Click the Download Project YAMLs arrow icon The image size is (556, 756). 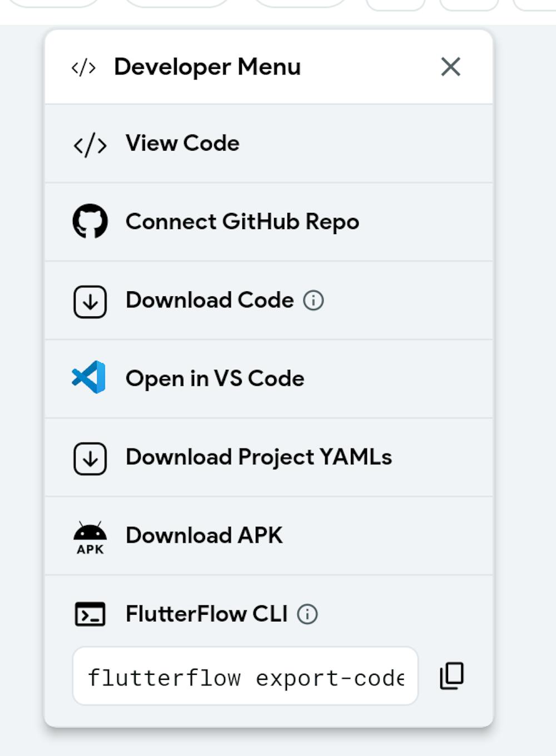point(90,459)
